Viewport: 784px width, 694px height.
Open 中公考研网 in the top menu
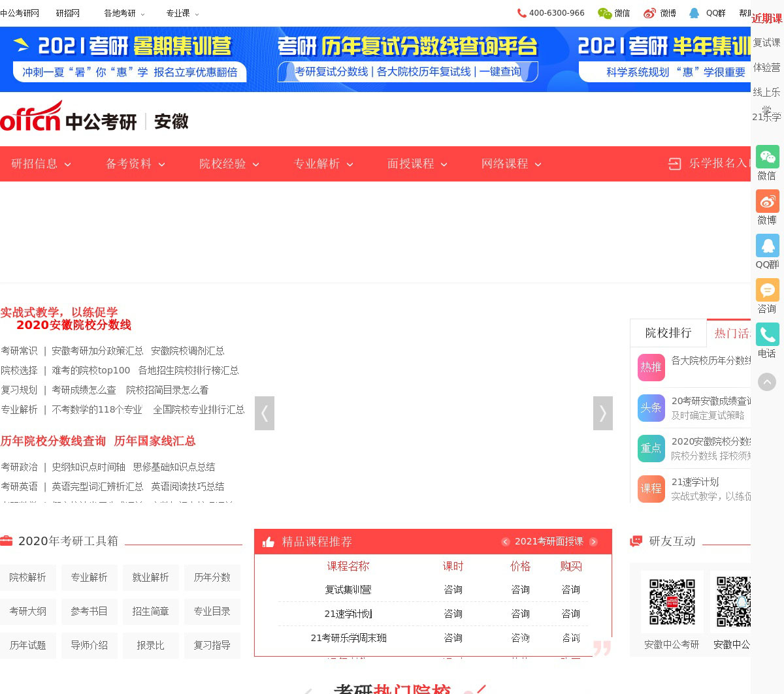pyautogui.click(x=20, y=13)
